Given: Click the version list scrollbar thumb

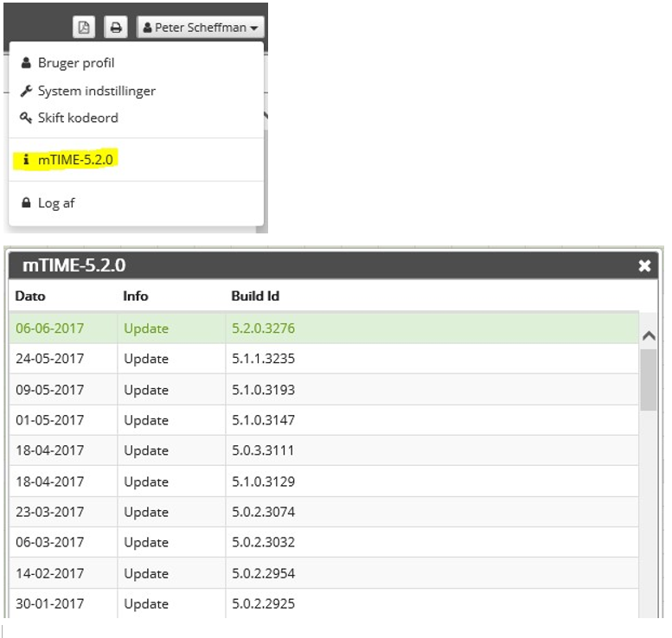Looking at the screenshot, I should pos(648,379).
